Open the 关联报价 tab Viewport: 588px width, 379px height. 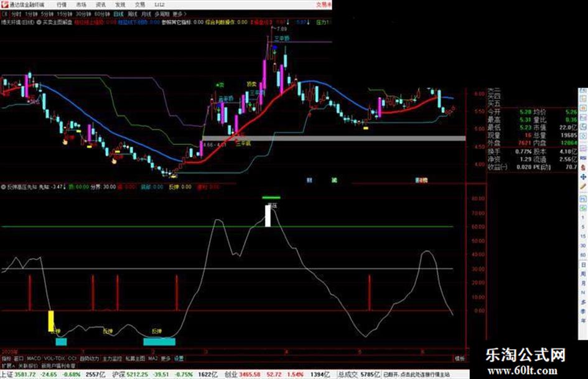click(28, 365)
